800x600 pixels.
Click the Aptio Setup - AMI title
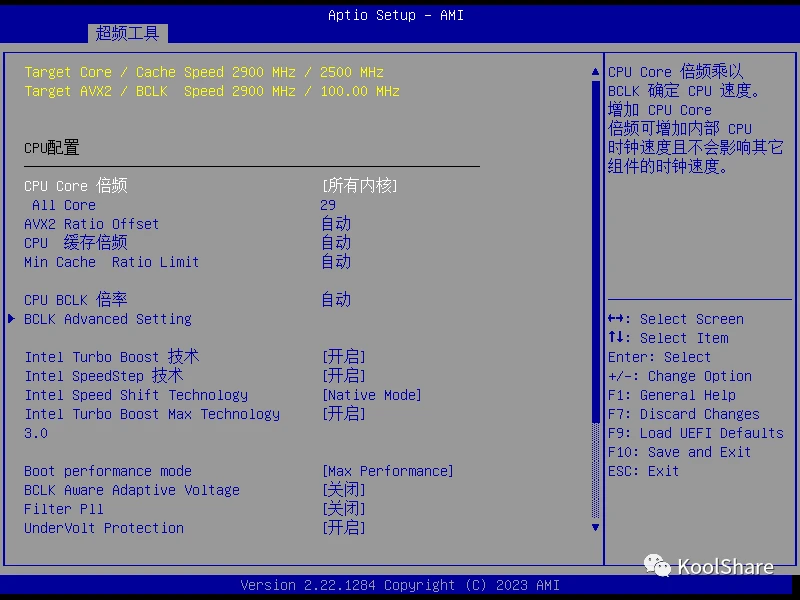(x=396, y=15)
